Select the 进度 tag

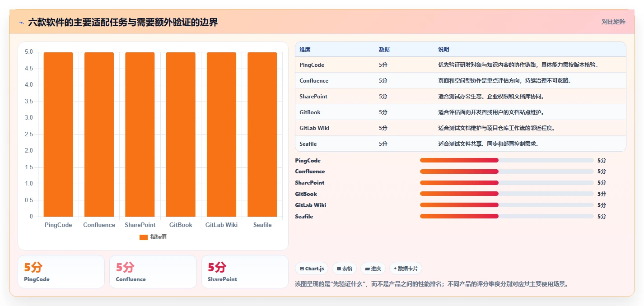(373, 269)
